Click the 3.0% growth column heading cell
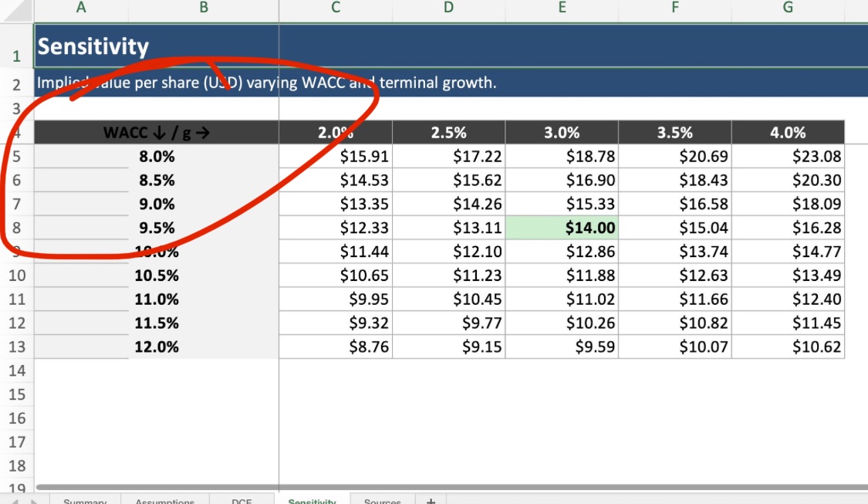868x504 pixels. pyautogui.click(x=562, y=133)
